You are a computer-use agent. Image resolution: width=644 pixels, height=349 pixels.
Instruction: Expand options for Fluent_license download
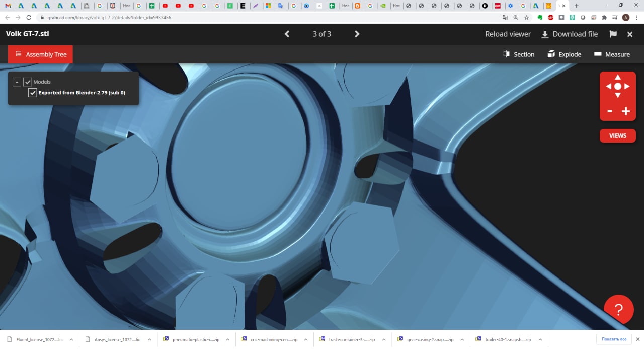click(x=71, y=339)
